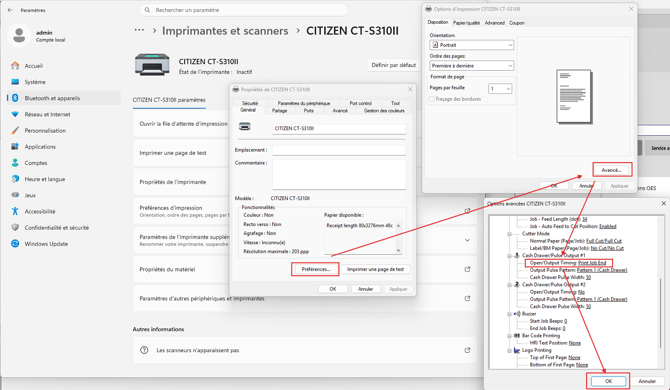Open external link of scanners n'apparaissent pas row

click(x=467, y=350)
